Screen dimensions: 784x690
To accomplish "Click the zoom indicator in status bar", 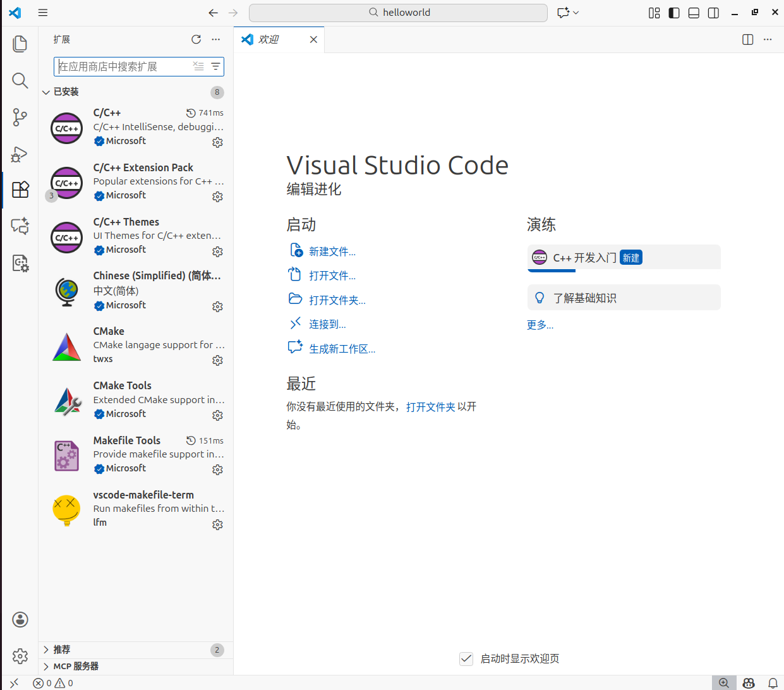I will 724,683.
